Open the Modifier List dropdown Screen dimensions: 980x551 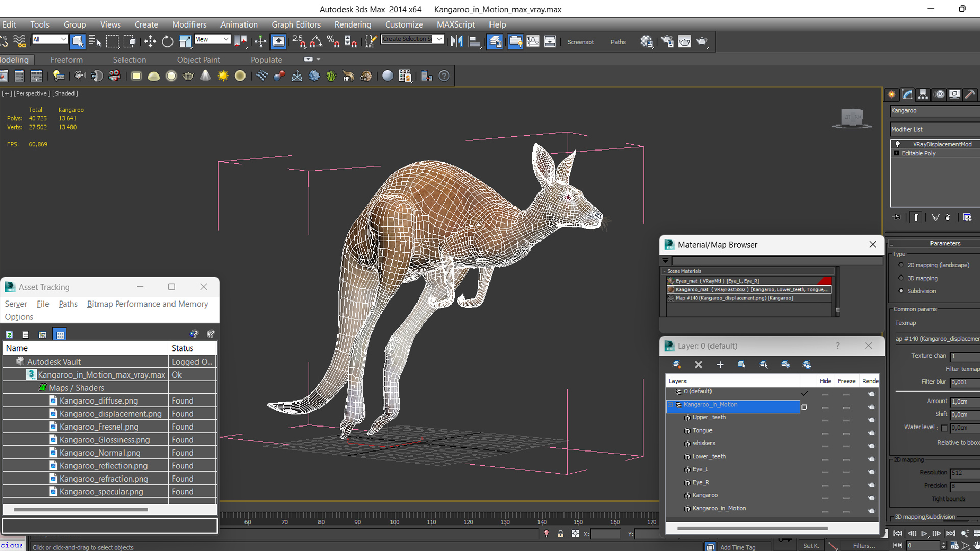point(934,129)
